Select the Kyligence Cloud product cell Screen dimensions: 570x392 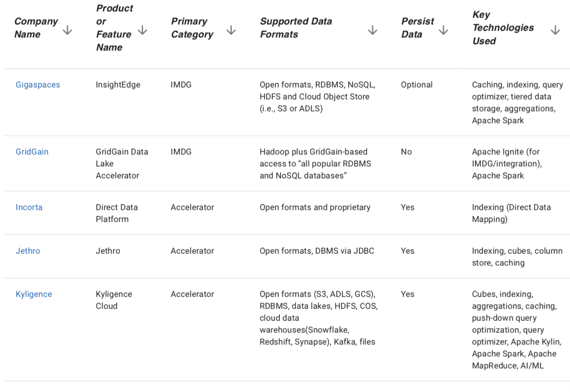coord(114,300)
